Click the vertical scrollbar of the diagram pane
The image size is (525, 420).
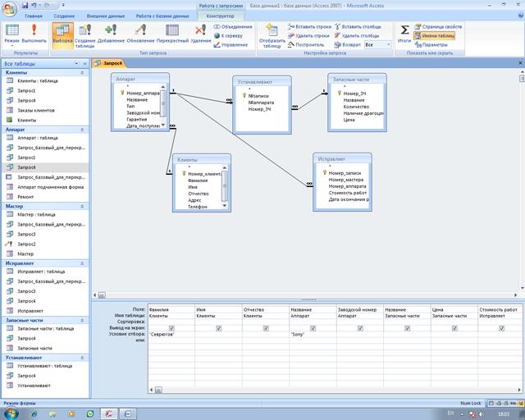pos(521,180)
